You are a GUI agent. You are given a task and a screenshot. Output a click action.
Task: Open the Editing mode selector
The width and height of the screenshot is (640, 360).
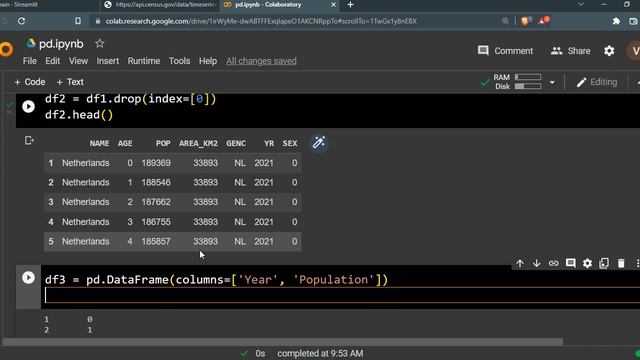(597, 82)
